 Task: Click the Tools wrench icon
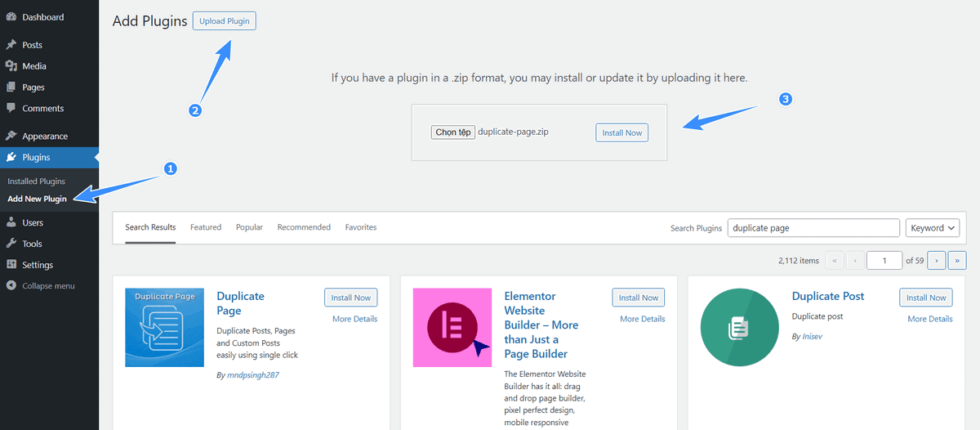pyautogui.click(x=11, y=244)
